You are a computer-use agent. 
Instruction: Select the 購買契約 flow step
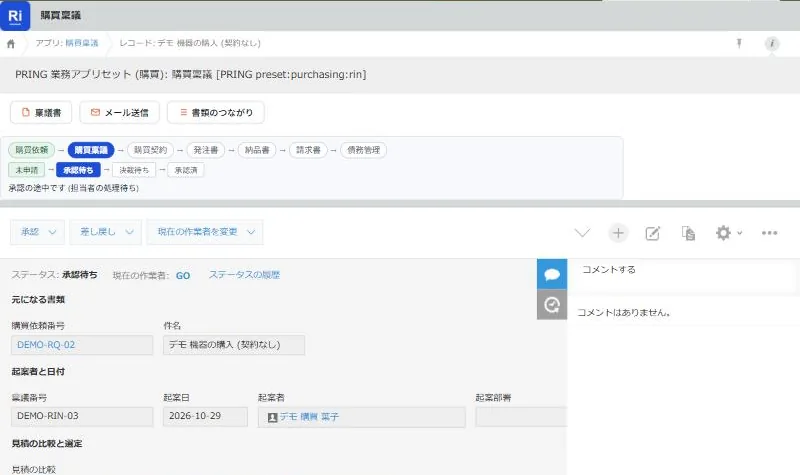click(x=151, y=150)
